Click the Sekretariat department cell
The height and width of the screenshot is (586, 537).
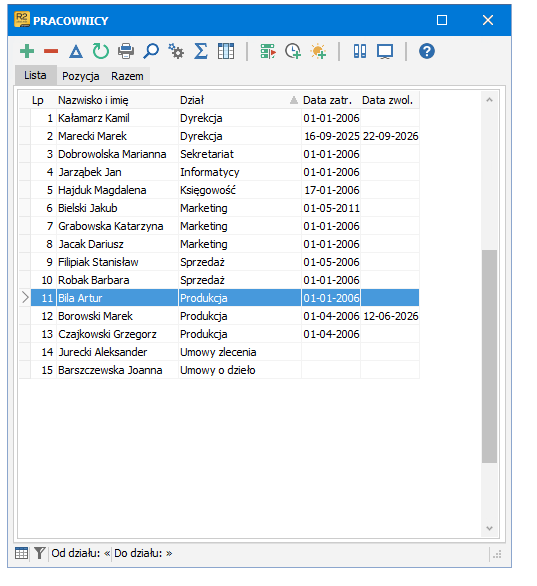[240, 154]
